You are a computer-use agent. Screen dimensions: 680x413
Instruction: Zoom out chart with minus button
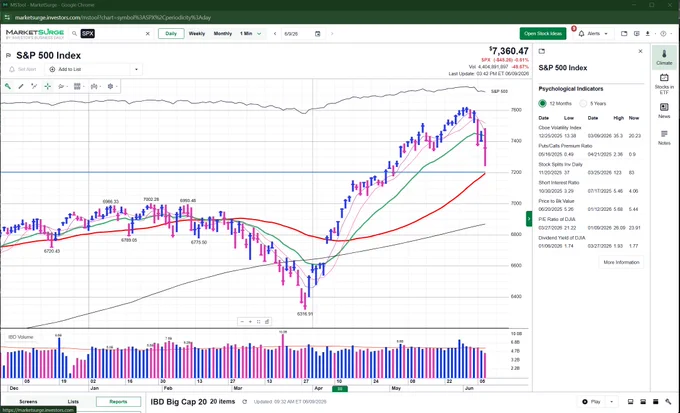tap(242, 321)
